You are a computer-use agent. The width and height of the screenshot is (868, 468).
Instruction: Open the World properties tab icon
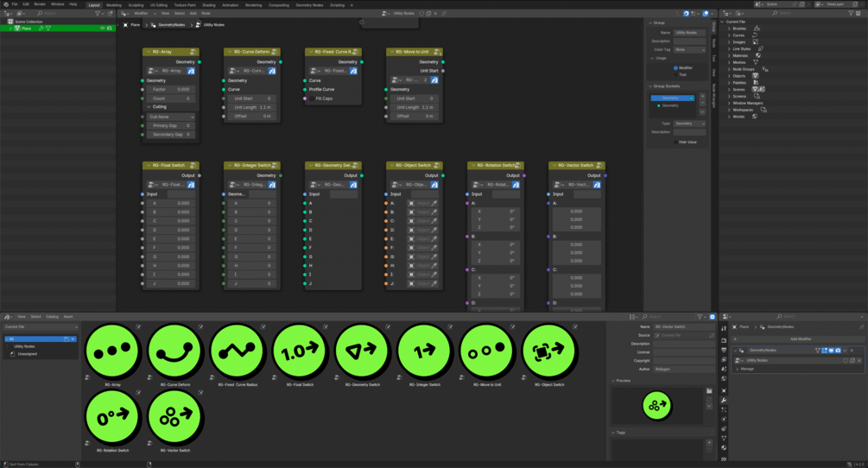[x=724, y=379]
